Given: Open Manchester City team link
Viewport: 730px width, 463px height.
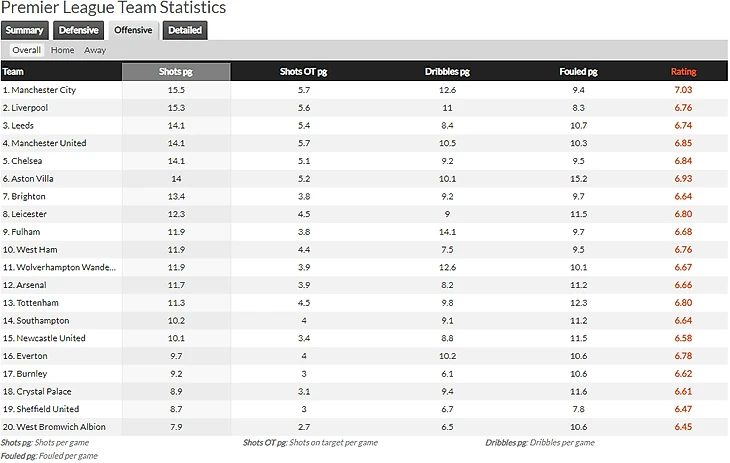Looking at the screenshot, I should pyautogui.click(x=44, y=90).
